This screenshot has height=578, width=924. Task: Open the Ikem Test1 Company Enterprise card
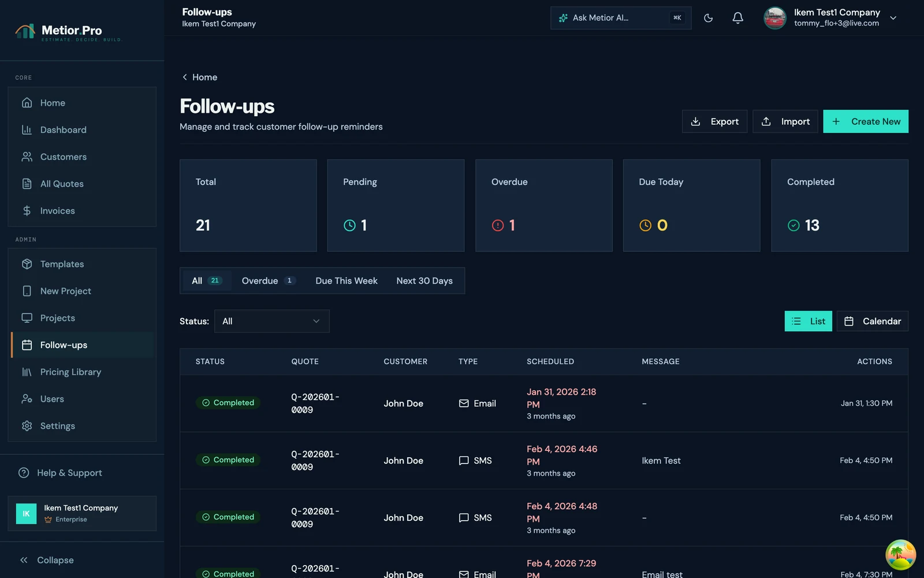pyautogui.click(x=82, y=513)
